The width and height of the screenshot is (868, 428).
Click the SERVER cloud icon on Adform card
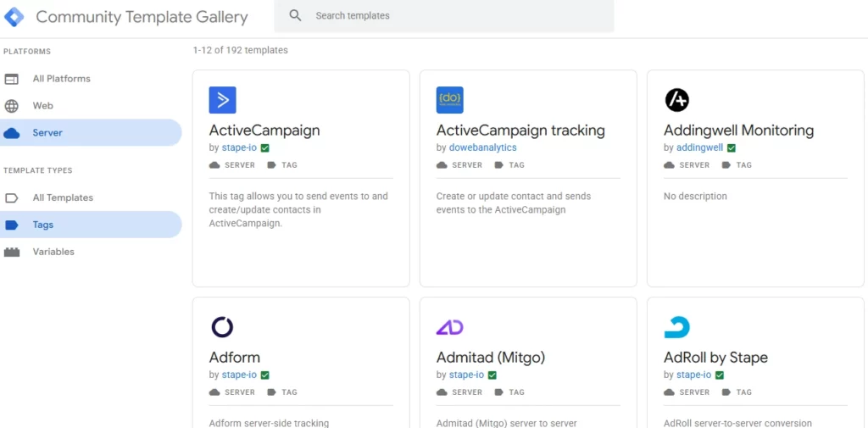click(x=214, y=392)
